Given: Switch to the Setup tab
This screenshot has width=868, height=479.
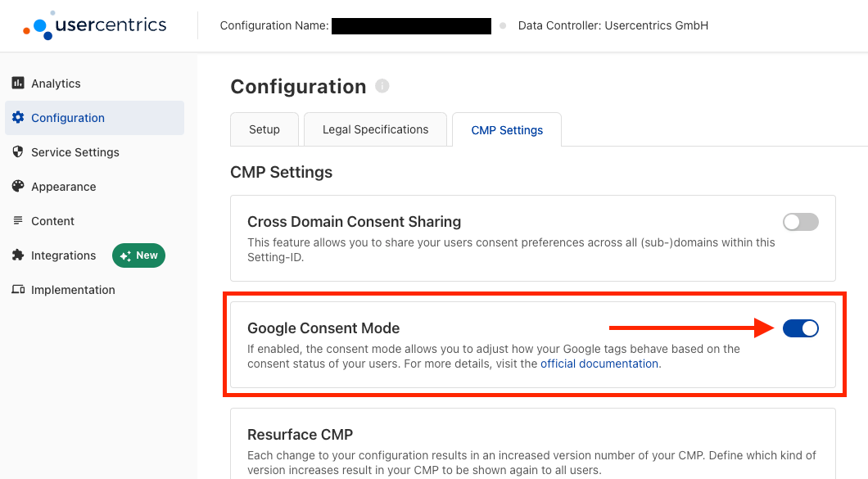Looking at the screenshot, I should 264,129.
